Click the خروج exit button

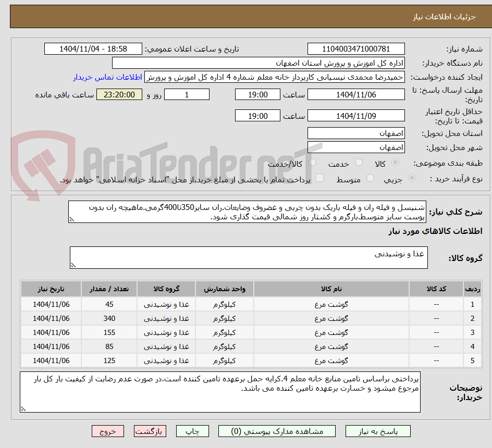(x=107, y=431)
